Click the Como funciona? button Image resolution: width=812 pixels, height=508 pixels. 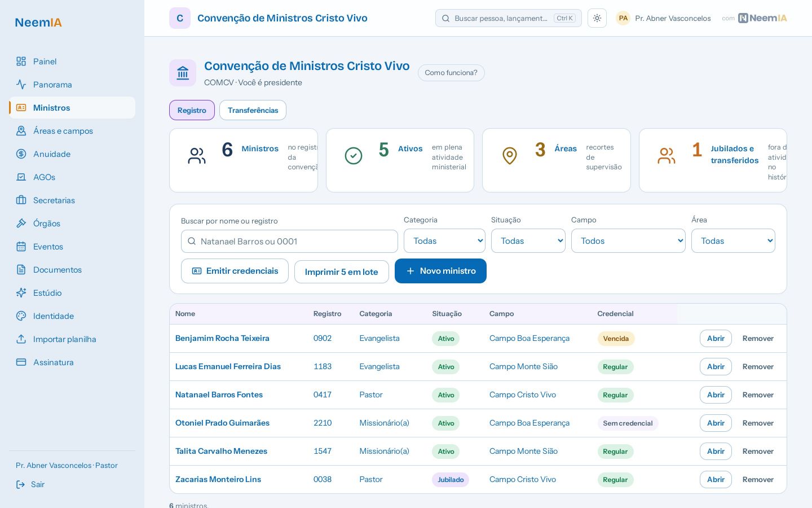click(x=451, y=73)
